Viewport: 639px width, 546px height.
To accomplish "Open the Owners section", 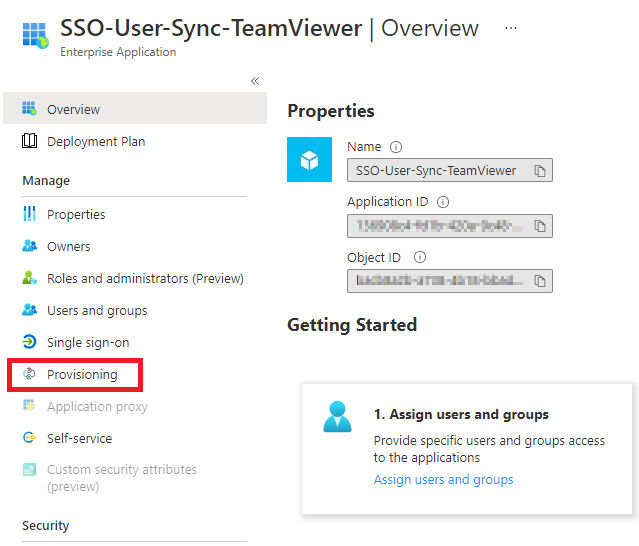I will coord(68,247).
